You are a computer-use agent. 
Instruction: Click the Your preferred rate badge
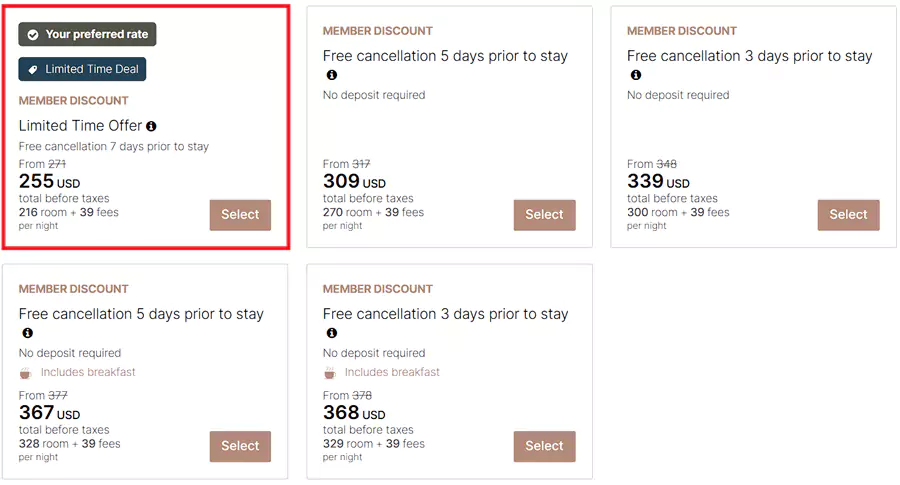tap(88, 35)
